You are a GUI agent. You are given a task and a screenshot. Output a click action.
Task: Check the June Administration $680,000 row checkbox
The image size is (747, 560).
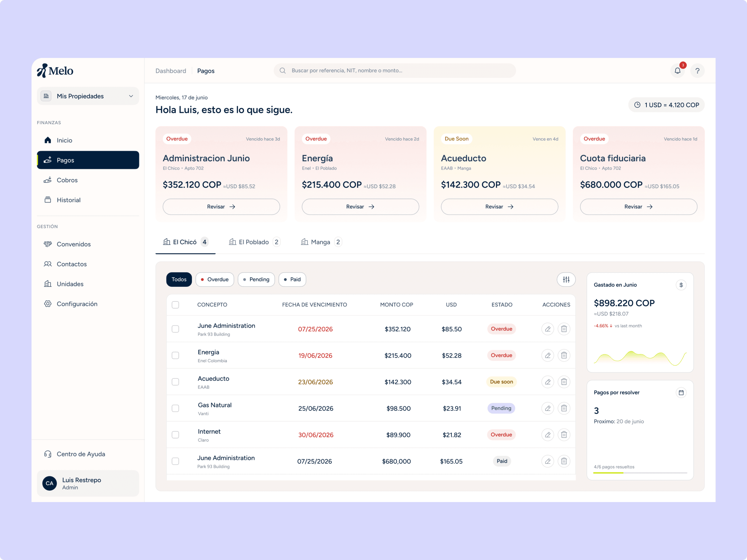175,461
